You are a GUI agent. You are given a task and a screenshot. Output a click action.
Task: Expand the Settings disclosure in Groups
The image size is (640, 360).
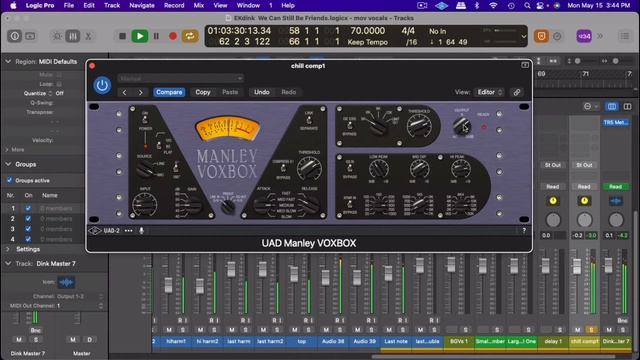(x=7, y=249)
